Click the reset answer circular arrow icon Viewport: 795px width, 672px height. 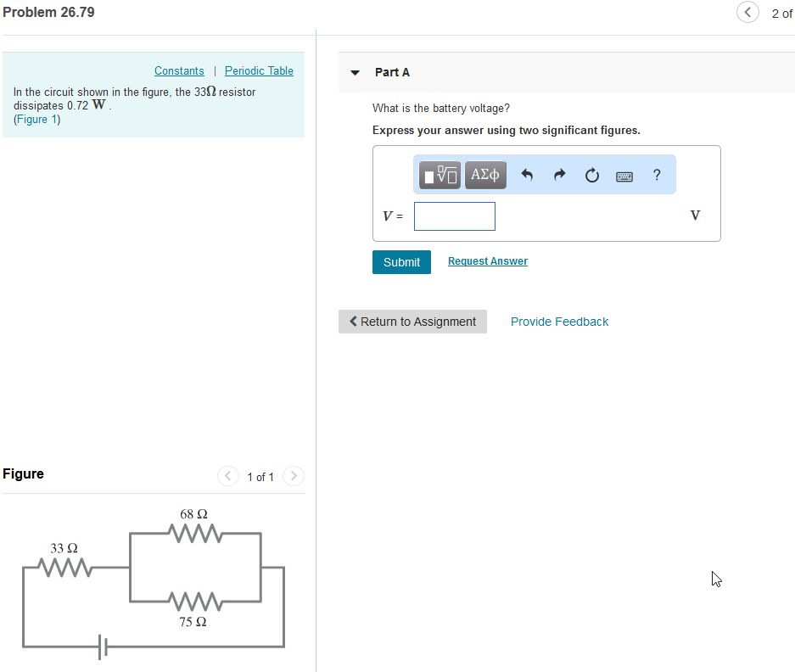coord(591,175)
